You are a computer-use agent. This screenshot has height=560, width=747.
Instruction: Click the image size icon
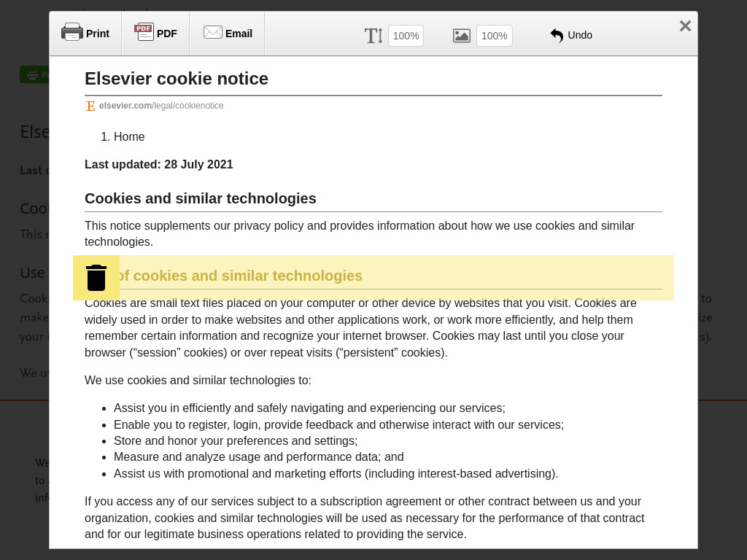click(x=461, y=36)
